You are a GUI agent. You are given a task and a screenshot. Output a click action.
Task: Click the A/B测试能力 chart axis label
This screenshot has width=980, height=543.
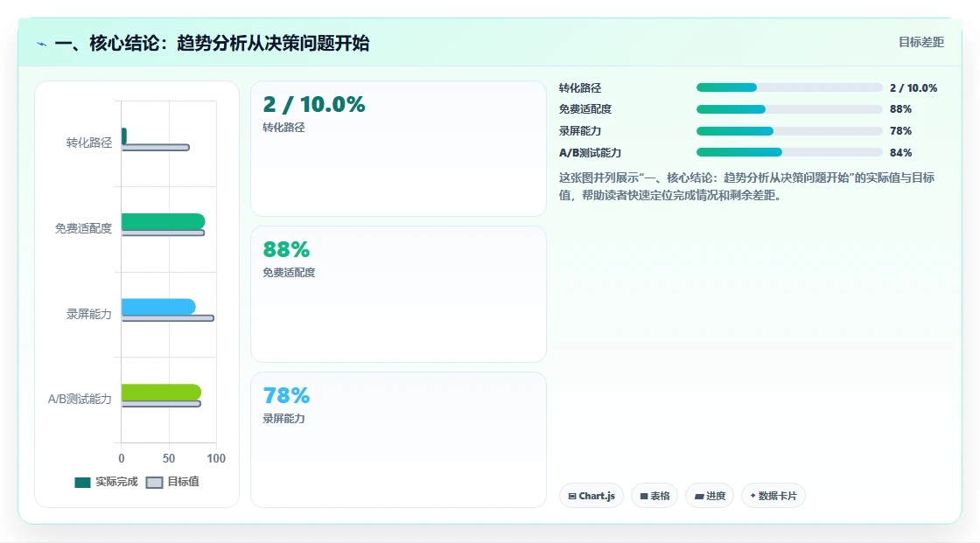(80, 400)
